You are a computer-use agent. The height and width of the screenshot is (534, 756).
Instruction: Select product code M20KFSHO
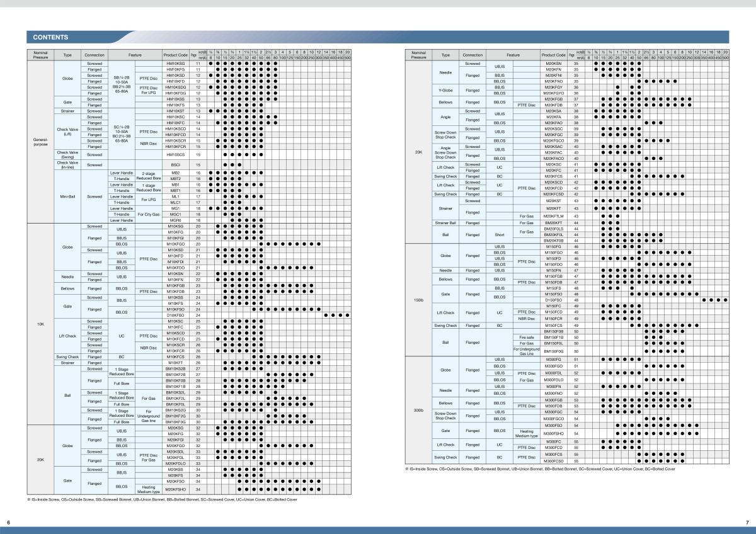tap(175, 489)
